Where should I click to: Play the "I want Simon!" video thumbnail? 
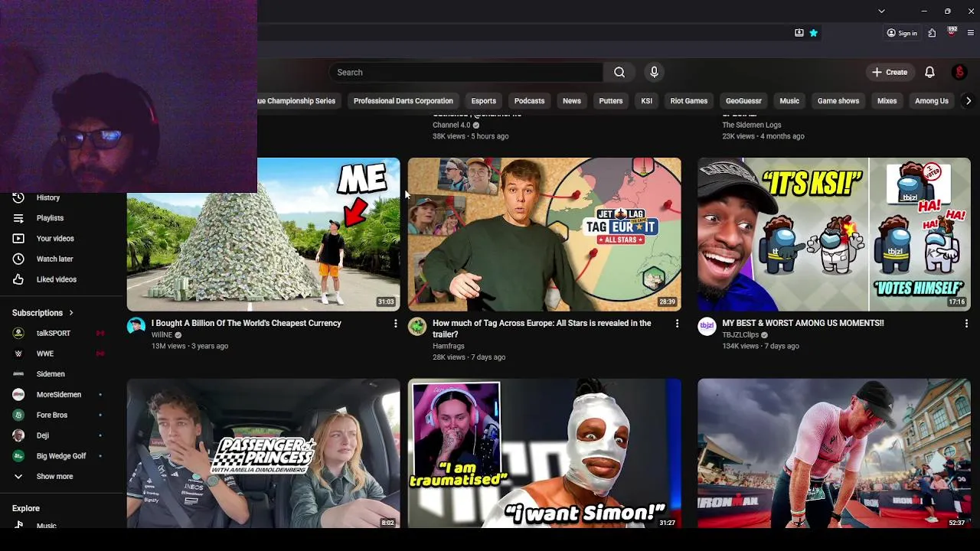pos(544,453)
